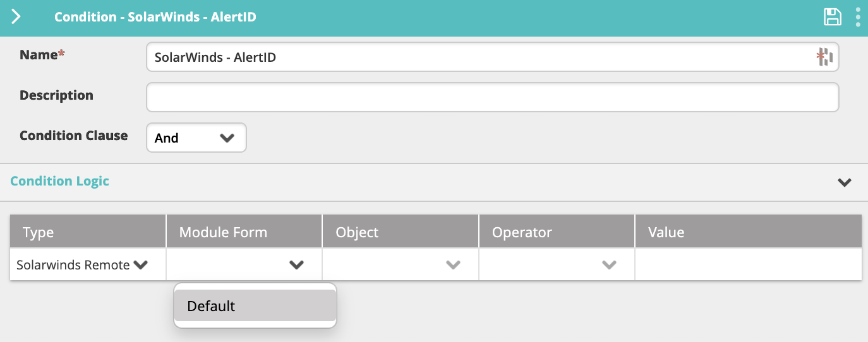Screen dimensions: 868x342
Task: Click into the Description field
Action: click(492, 98)
